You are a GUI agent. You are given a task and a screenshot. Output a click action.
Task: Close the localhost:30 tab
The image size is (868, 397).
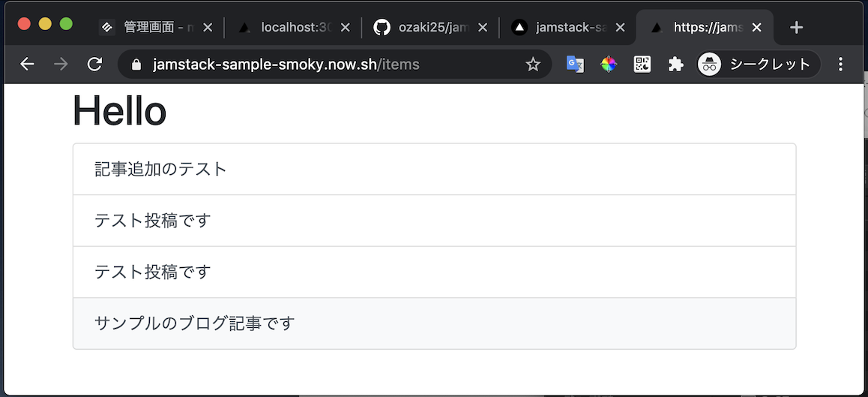coord(346,27)
